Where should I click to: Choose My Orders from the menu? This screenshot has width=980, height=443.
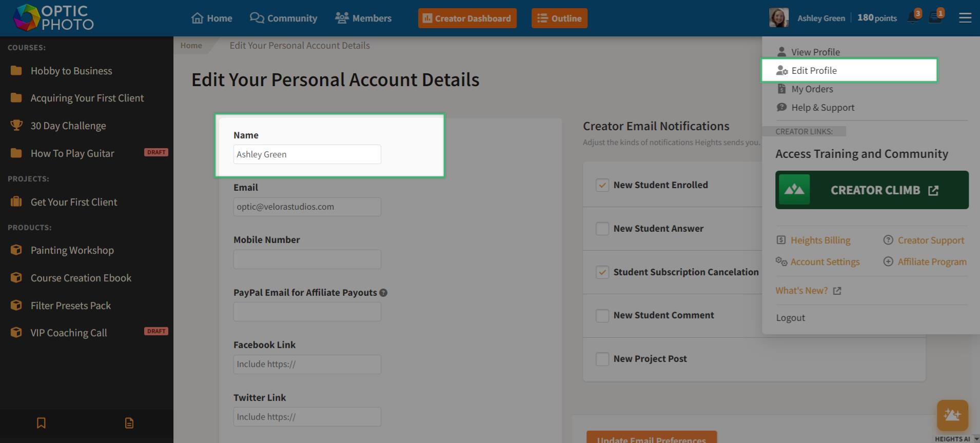(812, 89)
